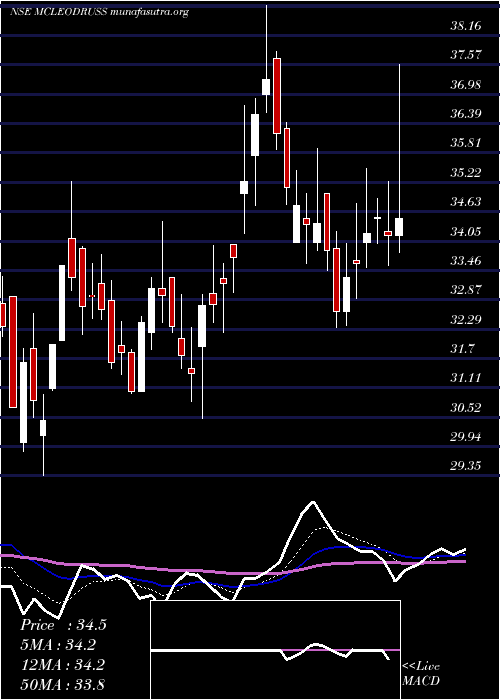Click the NSE MCLEODRUSS munafasutra.org title text
Viewport: 500px width, 700px height.
pyautogui.click(x=99, y=12)
